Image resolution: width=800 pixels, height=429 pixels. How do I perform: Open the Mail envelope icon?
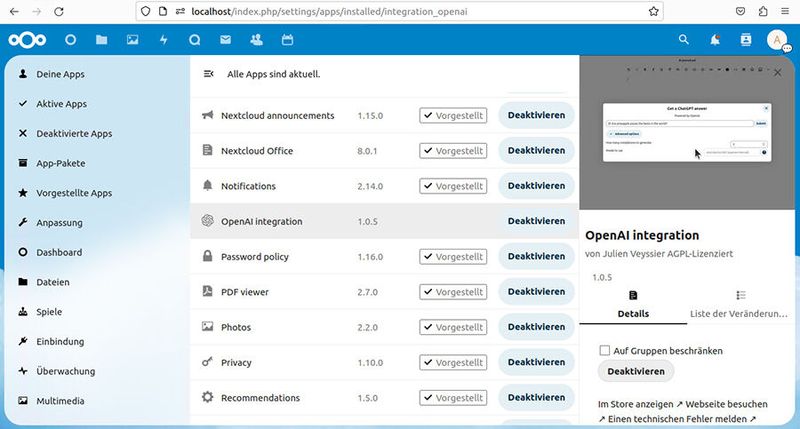tap(226, 40)
